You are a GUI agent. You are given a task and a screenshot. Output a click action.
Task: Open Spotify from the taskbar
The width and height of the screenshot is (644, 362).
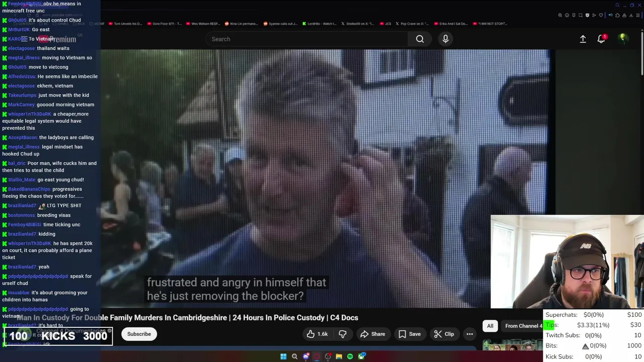point(350,356)
